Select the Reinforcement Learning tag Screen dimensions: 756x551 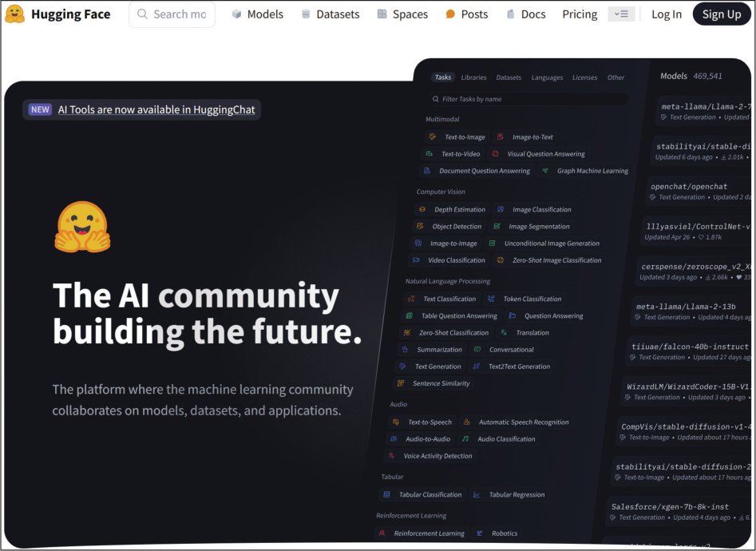click(422, 533)
